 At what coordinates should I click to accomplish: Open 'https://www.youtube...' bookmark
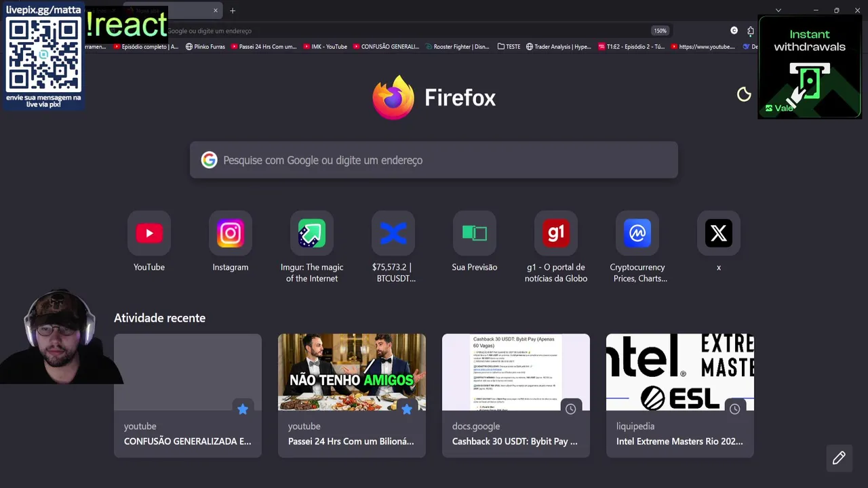pyautogui.click(x=703, y=47)
